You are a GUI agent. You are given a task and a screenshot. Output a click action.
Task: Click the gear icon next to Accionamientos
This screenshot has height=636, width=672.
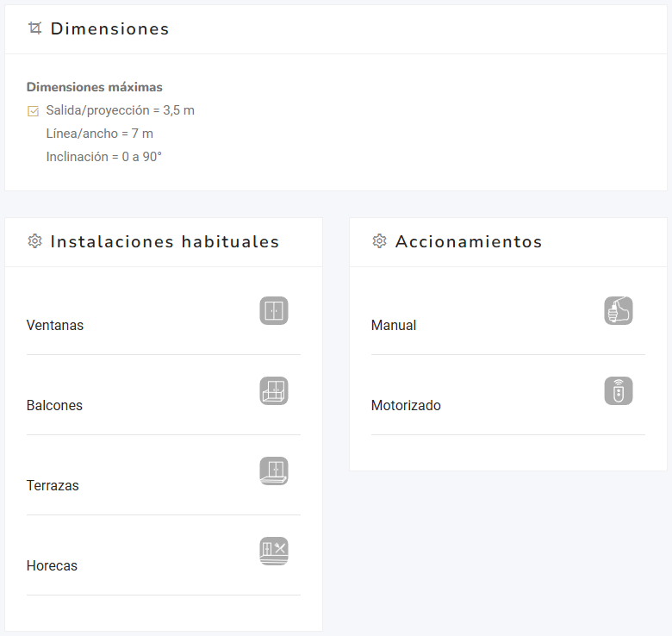pyautogui.click(x=379, y=241)
